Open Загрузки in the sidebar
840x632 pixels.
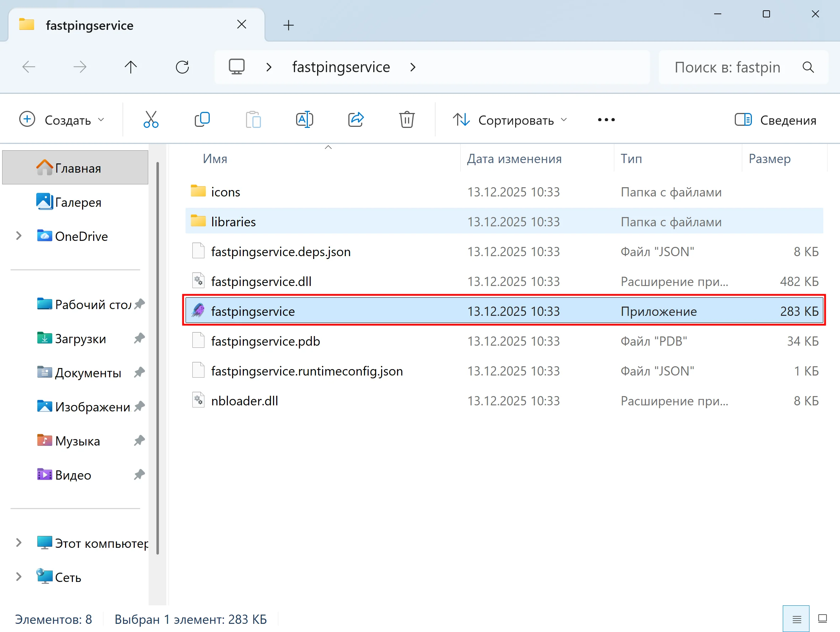[x=80, y=339]
